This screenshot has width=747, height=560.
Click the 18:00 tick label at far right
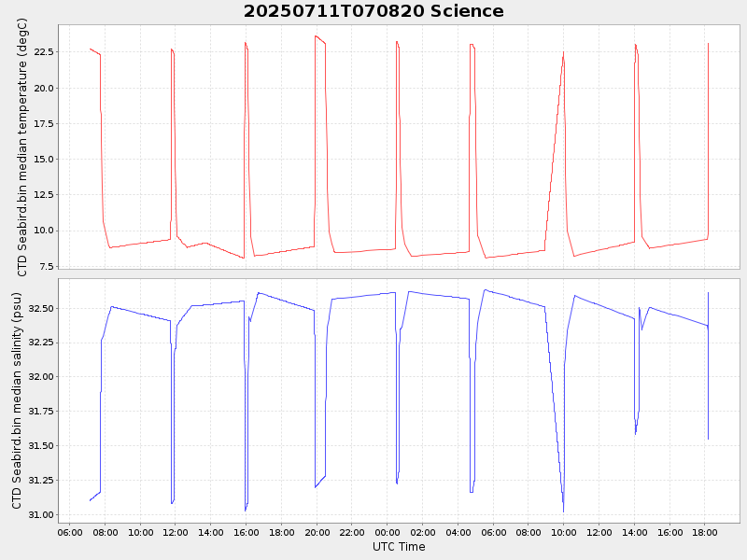click(x=705, y=532)
